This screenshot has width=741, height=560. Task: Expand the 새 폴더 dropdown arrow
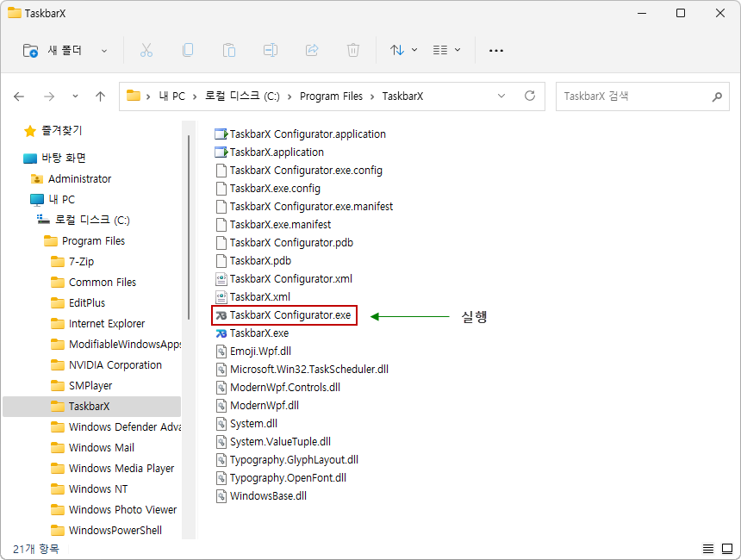(104, 51)
